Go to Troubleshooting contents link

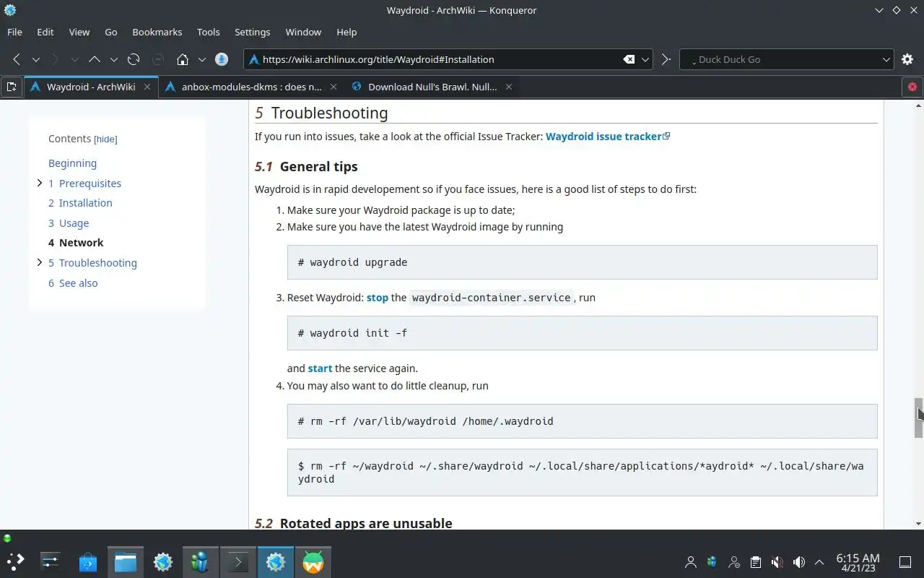pos(92,263)
